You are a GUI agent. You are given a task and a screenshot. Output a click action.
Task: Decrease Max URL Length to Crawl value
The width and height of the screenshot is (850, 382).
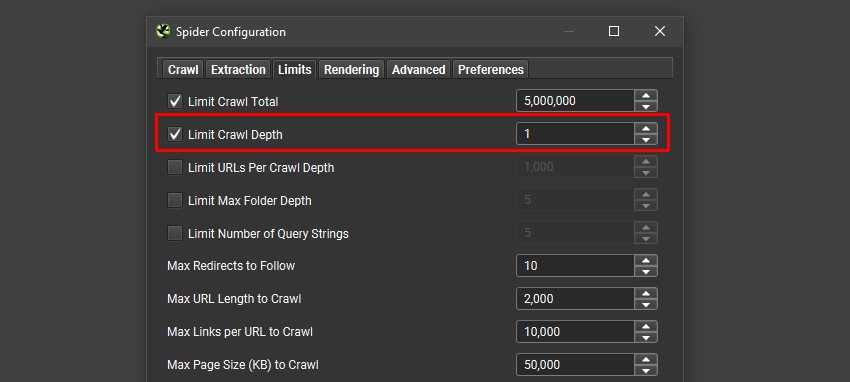[646, 304]
